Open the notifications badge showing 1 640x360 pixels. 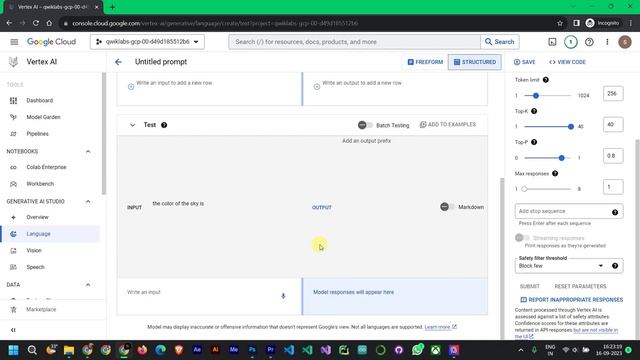[x=571, y=42]
